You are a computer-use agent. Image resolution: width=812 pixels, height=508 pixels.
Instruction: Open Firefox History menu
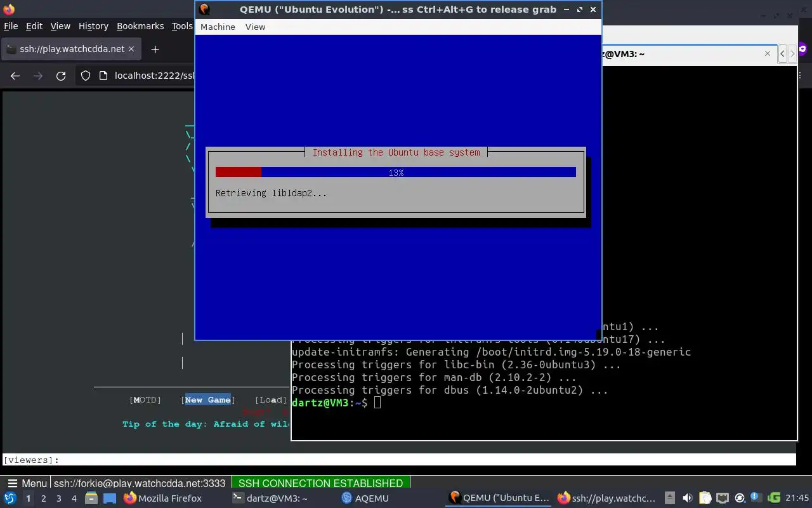pos(93,26)
